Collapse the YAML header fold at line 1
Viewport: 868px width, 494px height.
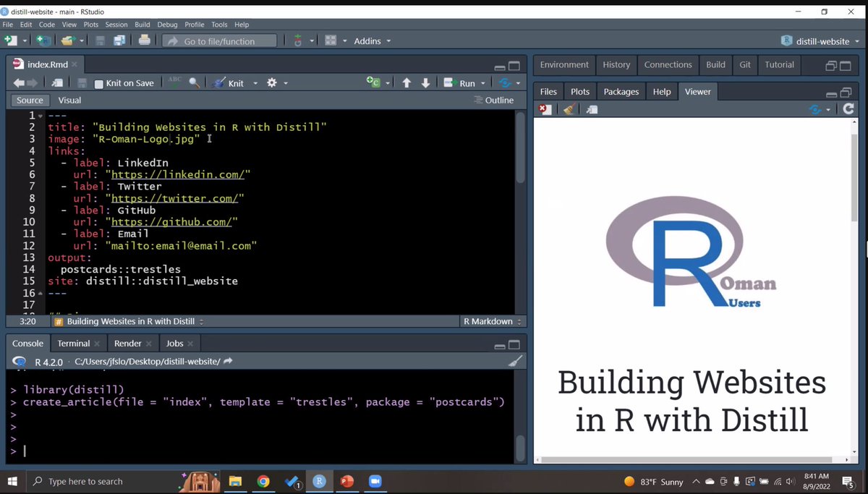coord(41,116)
